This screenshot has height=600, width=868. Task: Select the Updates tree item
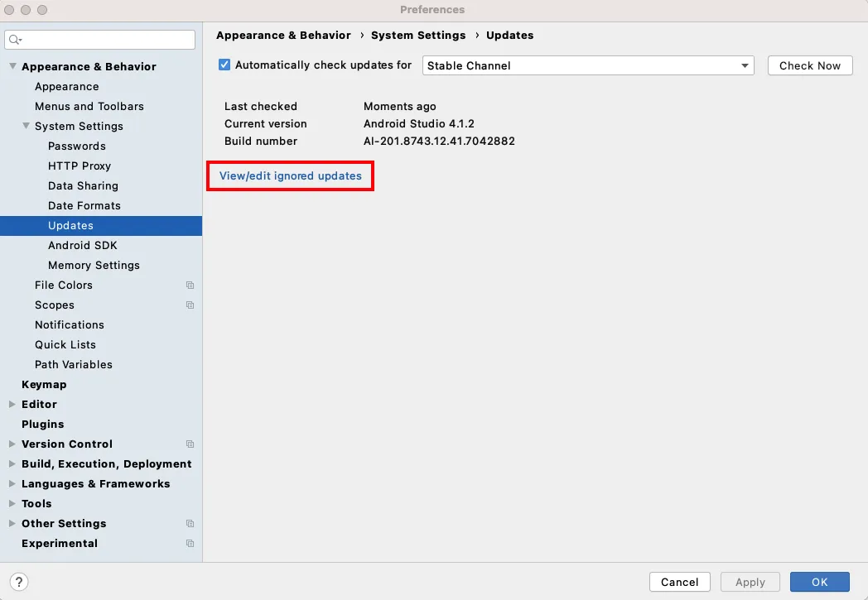(x=101, y=226)
